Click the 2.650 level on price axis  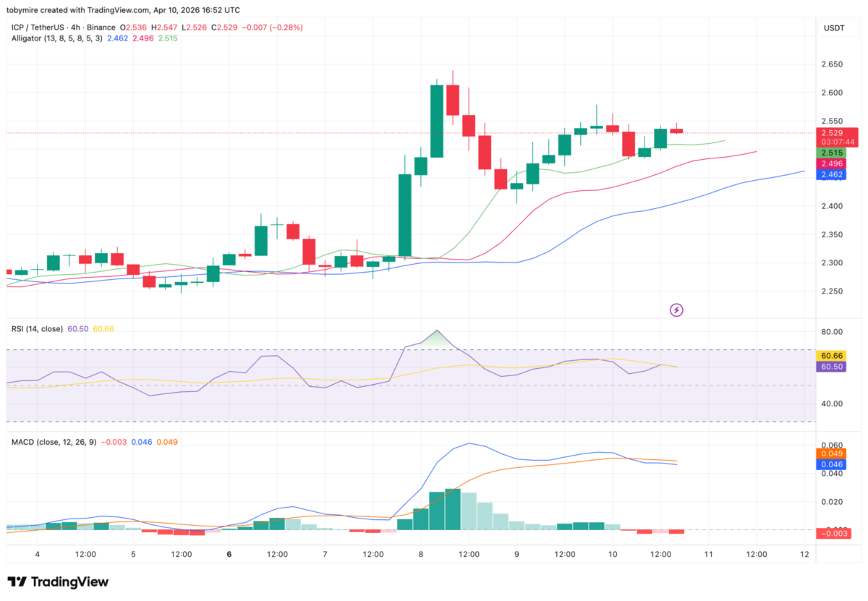(x=833, y=64)
